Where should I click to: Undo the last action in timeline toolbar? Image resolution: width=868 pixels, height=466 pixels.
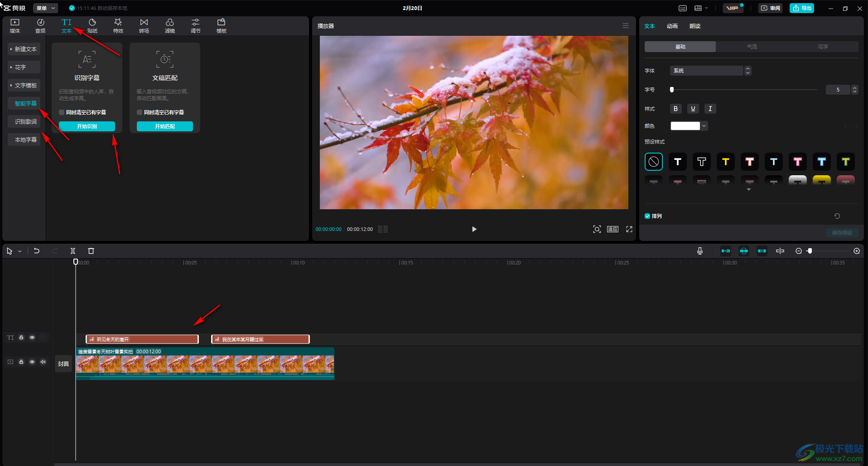[x=37, y=251]
